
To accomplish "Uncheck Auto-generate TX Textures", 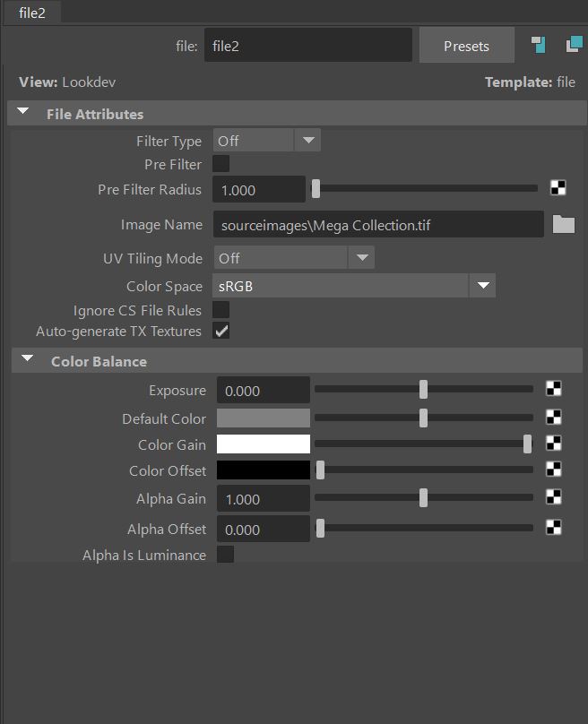I will pyautogui.click(x=220, y=331).
